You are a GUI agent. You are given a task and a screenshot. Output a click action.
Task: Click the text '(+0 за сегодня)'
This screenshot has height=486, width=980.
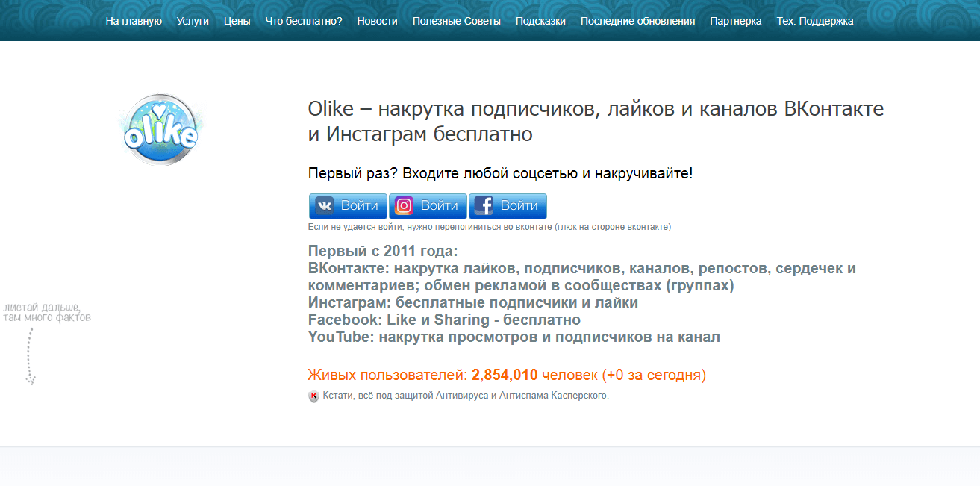coord(654,375)
